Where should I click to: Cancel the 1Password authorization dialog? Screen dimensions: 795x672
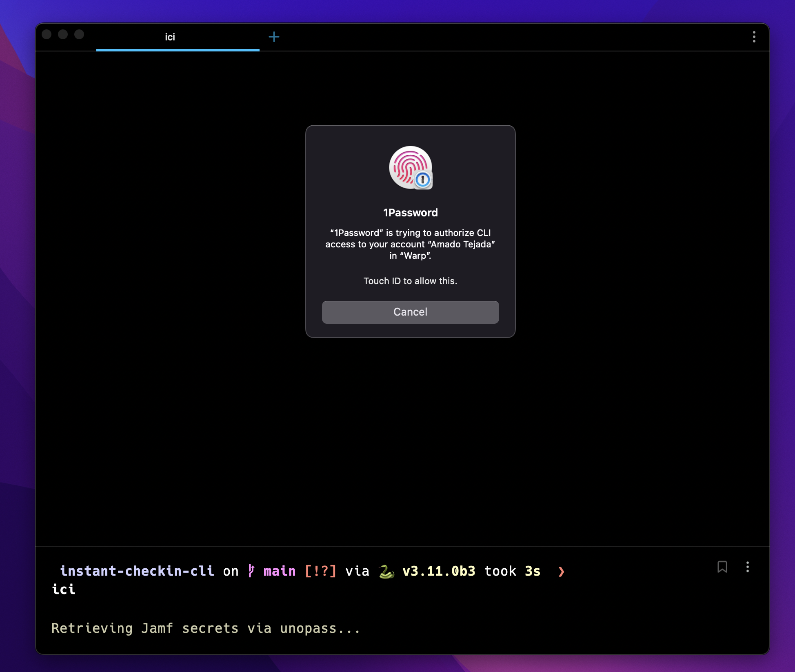point(410,312)
